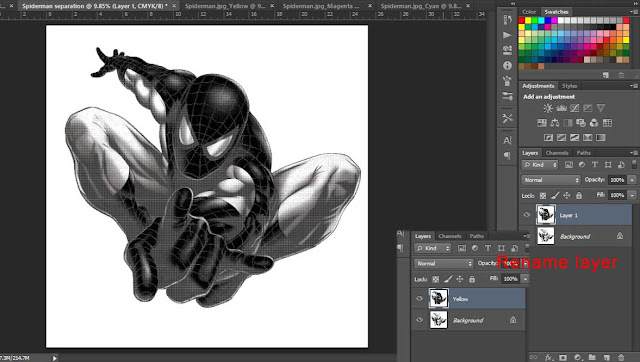Pick the pure red swatch
The height and width of the screenshot is (362, 640).
click(x=522, y=20)
